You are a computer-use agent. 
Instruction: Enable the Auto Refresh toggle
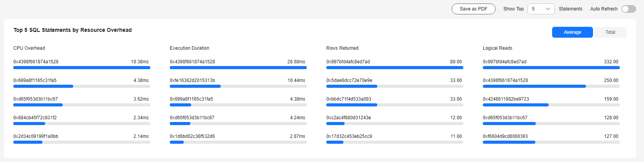tap(629, 9)
